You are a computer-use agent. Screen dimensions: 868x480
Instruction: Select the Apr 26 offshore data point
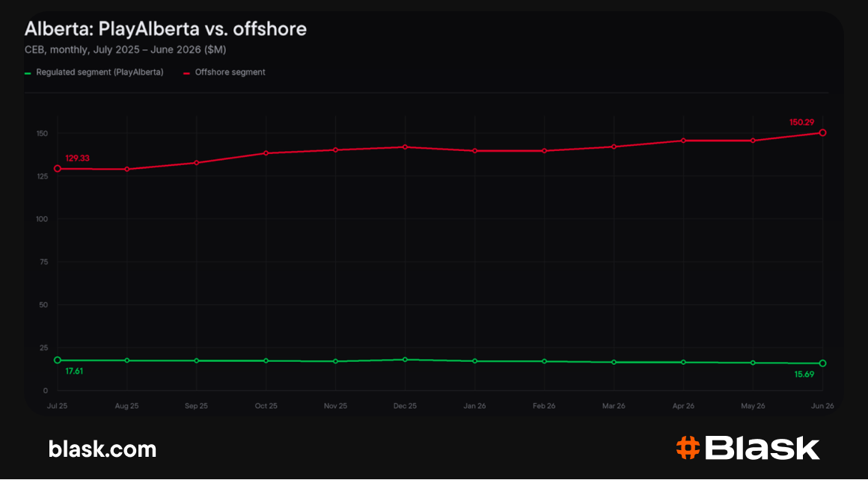pos(683,141)
